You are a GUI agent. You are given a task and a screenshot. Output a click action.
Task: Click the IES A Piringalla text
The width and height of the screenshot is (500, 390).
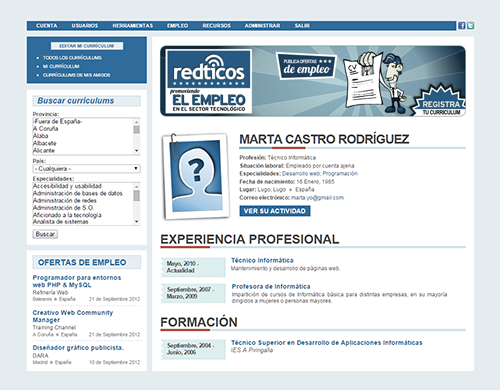(x=252, y=350)
